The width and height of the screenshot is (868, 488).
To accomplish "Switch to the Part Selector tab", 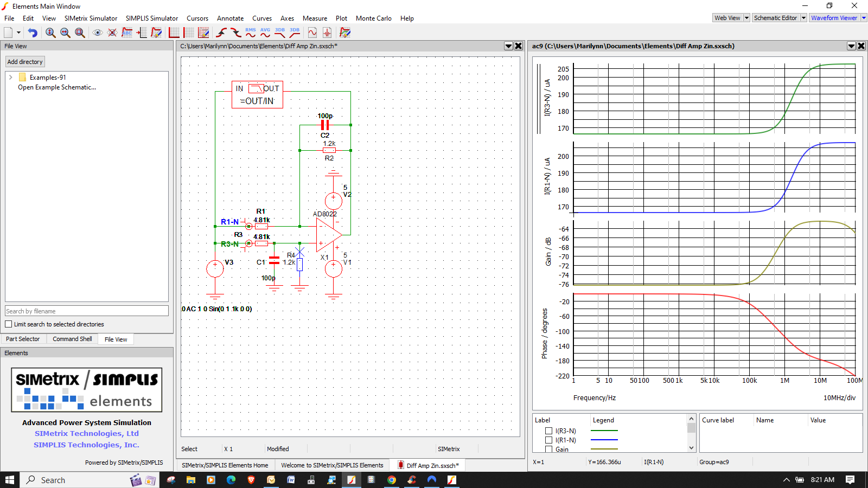I will click(x=23, y=339).
